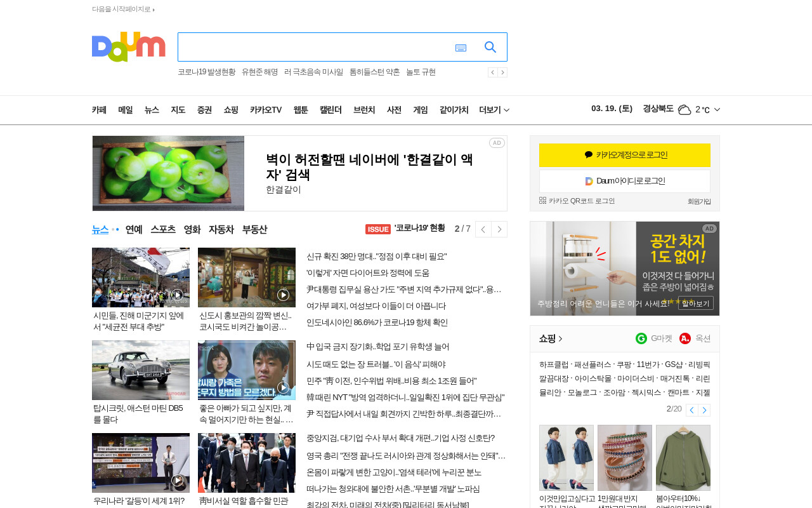
Task: Click the 경상북도 region label
Action: [658, 109]
